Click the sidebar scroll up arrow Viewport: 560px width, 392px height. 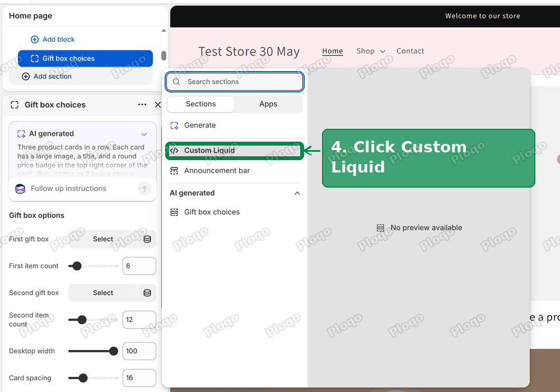pyautogui.click(x=164, y=31)
